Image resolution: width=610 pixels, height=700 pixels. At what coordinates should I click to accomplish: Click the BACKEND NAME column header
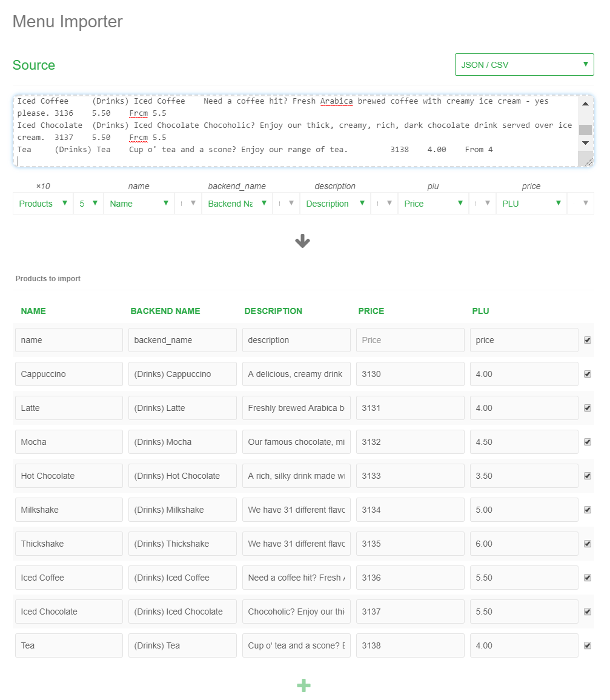click(x=165, y=311)
